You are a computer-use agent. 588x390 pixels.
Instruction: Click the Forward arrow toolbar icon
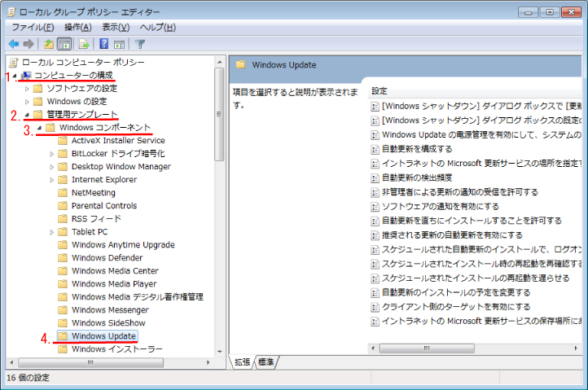click(29, 44)
